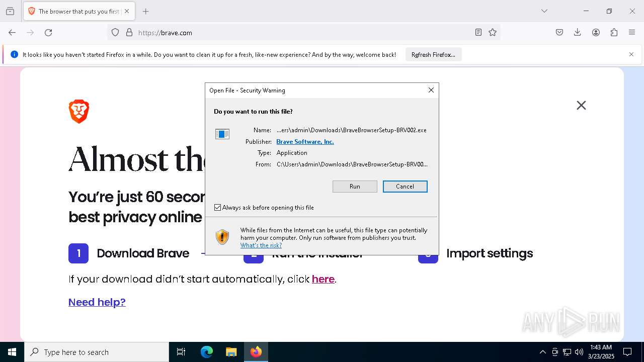This screenshot has width=644, height=362.
Task: Click Run in Security Warning dialog
Action: click(x=355, y=187)
